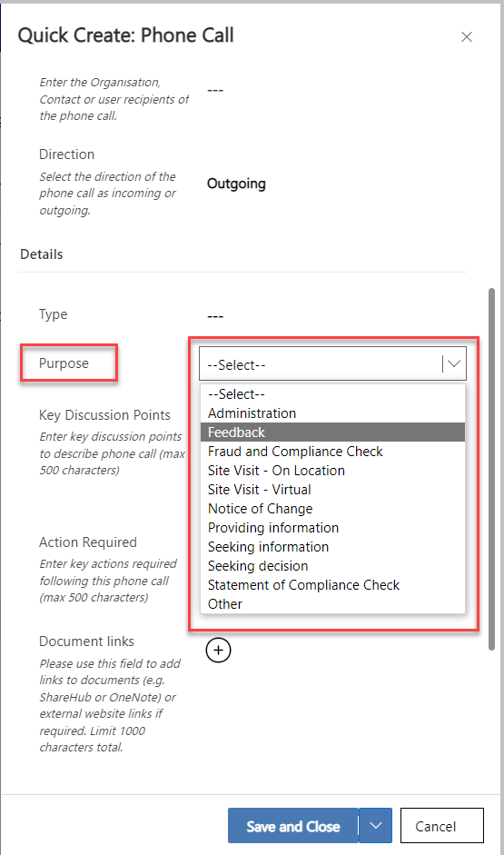
Task: Choose Other in Purpose list
Action: pos(332,604)
